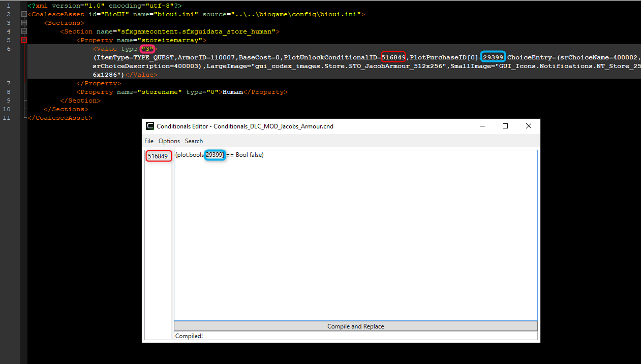Open the Search menu in Conditionals Editor
The width and height of the screenshot is (641, 364).
[194, 141]
